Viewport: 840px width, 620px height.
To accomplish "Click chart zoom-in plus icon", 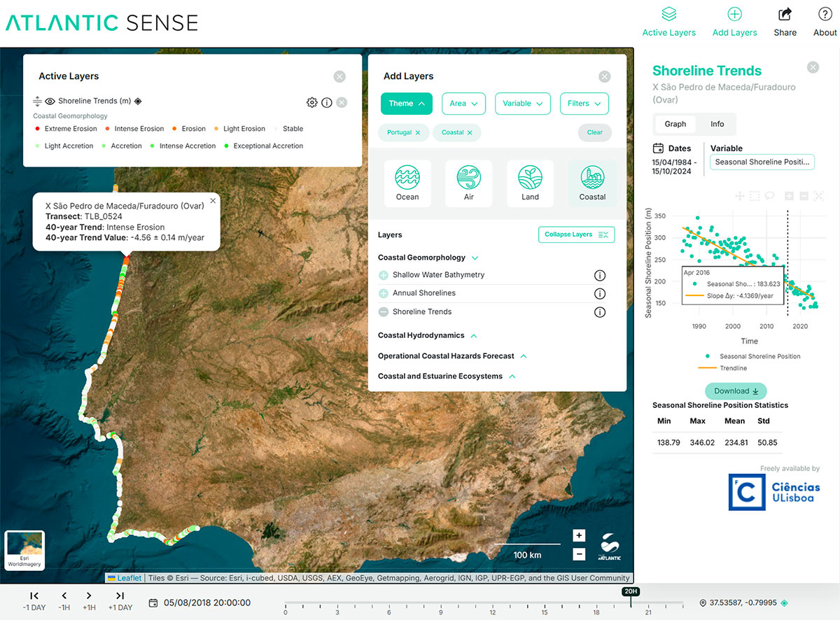I will pyautogui.click(x=789, y=196).
